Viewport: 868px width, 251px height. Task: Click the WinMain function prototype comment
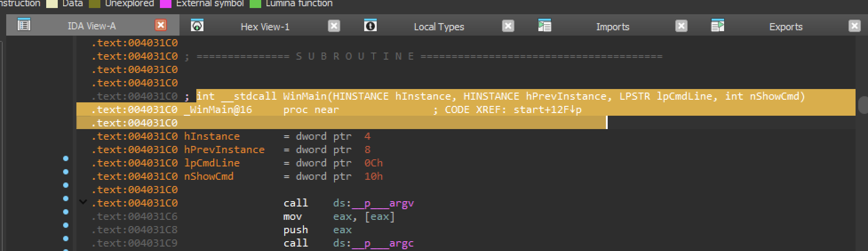[x=501, y=96]
